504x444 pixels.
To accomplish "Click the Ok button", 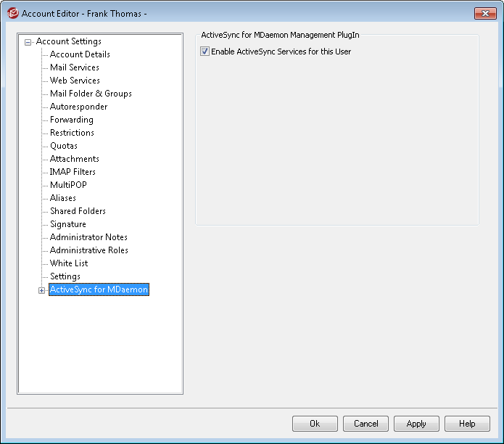I will (x=315, y=424).
